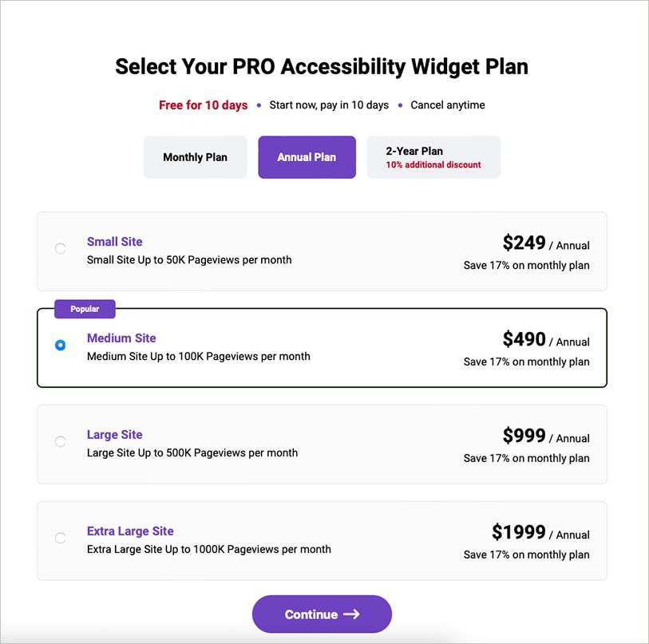Viewport: 649px width, 644px height.
Task: Select the Extra Large Site radio button
Action: tap(60, 538)
